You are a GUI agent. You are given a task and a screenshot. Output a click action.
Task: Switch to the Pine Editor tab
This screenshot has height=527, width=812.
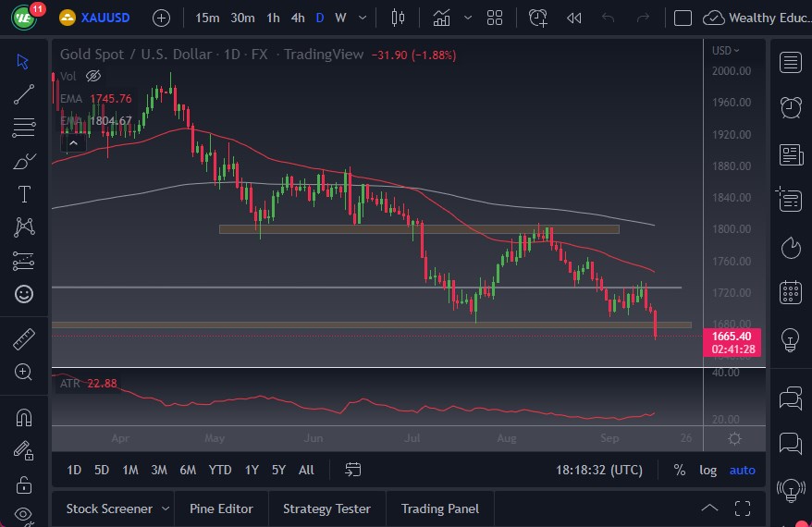click(222, 509)
